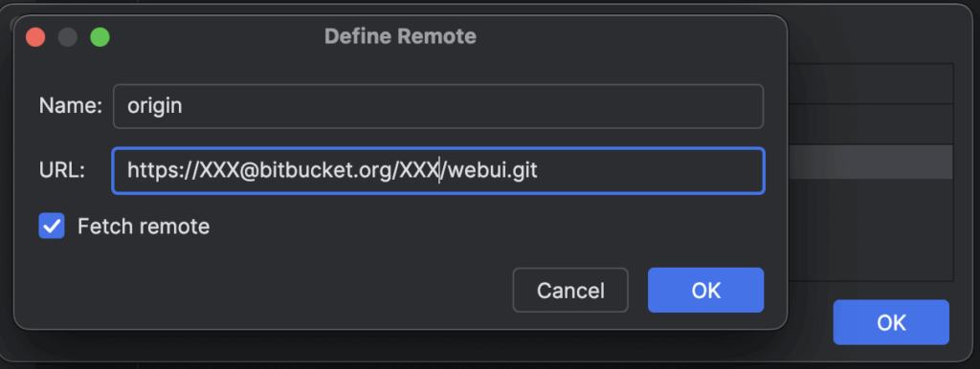The image size is (980, 369).
Task: Close the Define Remote dialog with red button
Action: [x=35, y=37]
